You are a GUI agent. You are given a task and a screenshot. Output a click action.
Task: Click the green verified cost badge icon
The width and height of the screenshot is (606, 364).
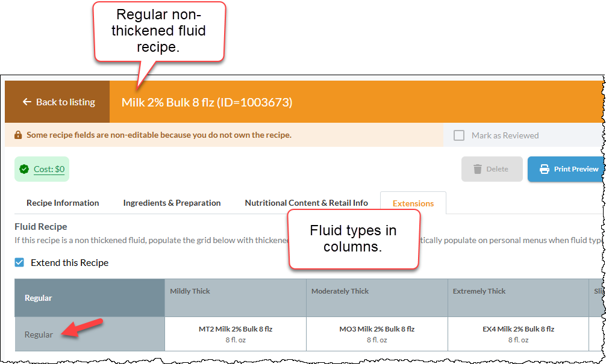click(24, 169)
